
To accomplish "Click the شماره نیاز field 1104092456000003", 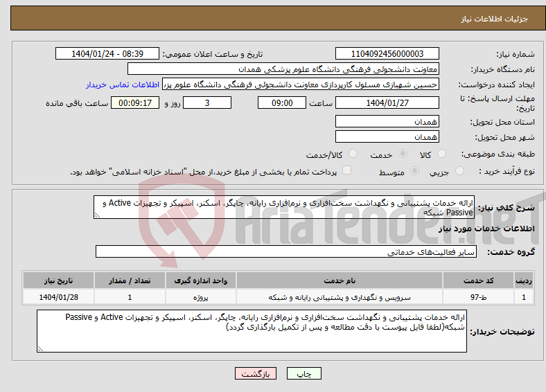I will click(x=387, y=53).
